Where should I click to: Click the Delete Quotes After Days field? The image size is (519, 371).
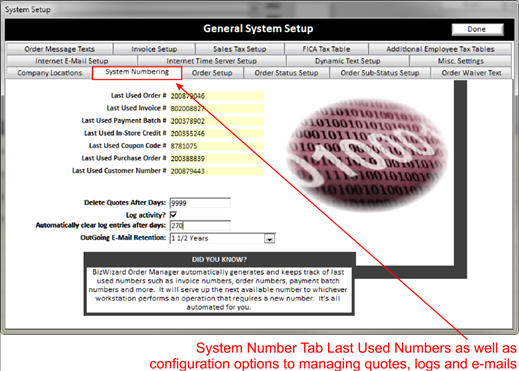(200, 203)
